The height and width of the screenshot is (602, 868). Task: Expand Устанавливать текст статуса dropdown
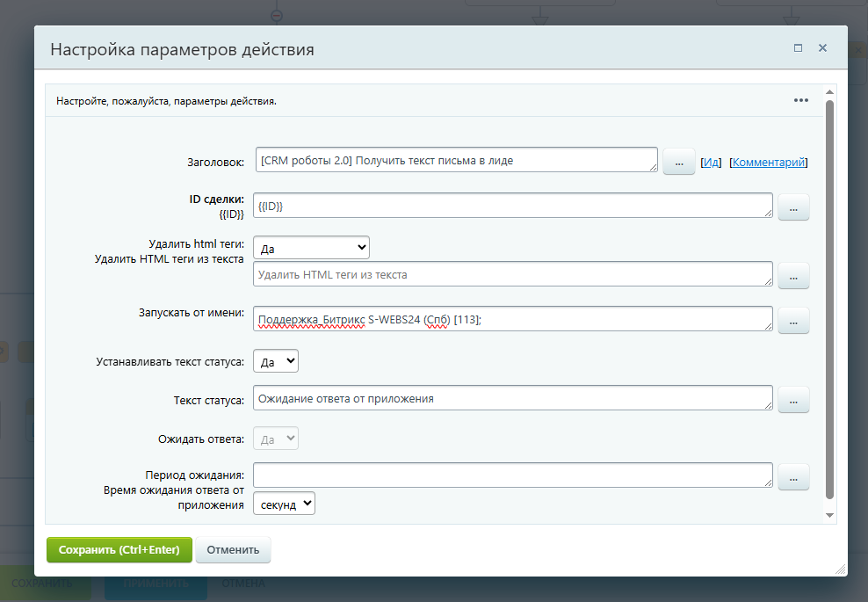(x=276, y=361)
